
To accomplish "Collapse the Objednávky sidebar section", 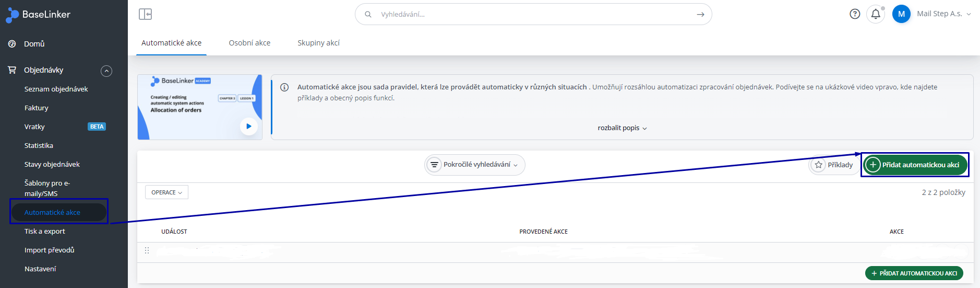I will (106, 71).
